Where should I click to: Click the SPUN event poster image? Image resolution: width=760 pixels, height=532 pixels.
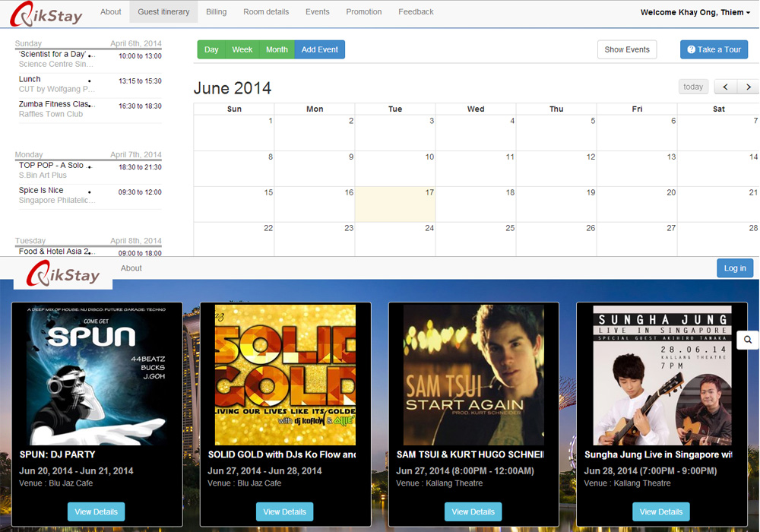(x=97, y=375)
